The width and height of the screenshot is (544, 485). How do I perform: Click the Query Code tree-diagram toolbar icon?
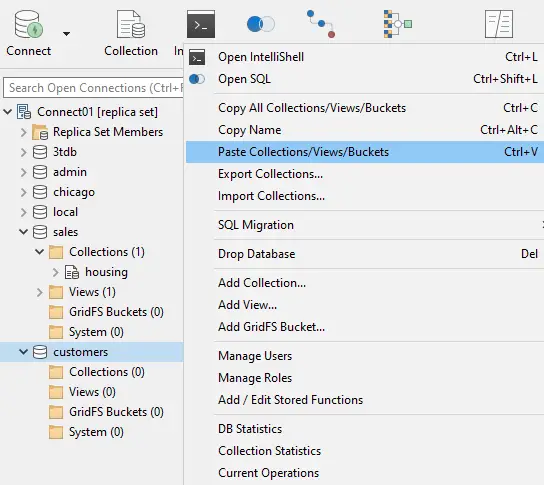tap(398, 24)
